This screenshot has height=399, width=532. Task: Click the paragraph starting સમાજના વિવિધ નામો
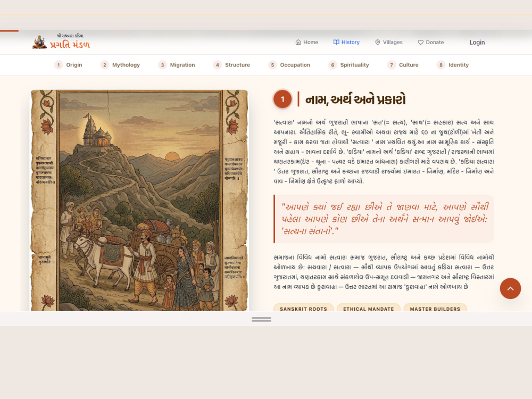[x=384, y=272]
